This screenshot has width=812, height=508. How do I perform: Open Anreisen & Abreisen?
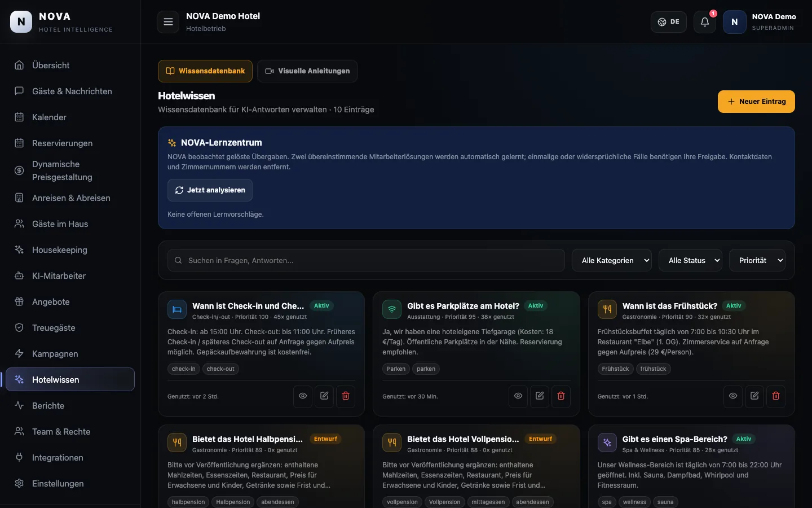tap(70, 198)
